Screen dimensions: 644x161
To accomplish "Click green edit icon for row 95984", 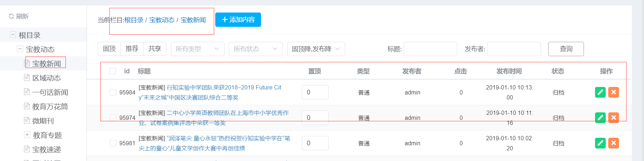I will pos(600,92).
